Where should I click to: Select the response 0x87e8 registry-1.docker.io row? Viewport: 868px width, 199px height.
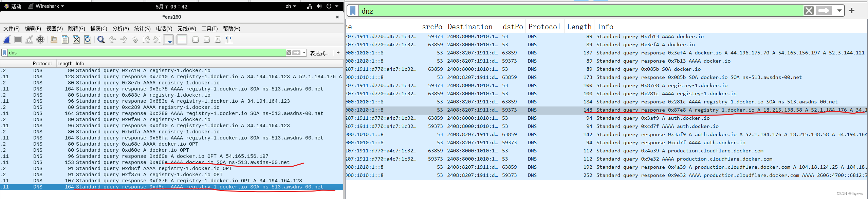(606, 110)
